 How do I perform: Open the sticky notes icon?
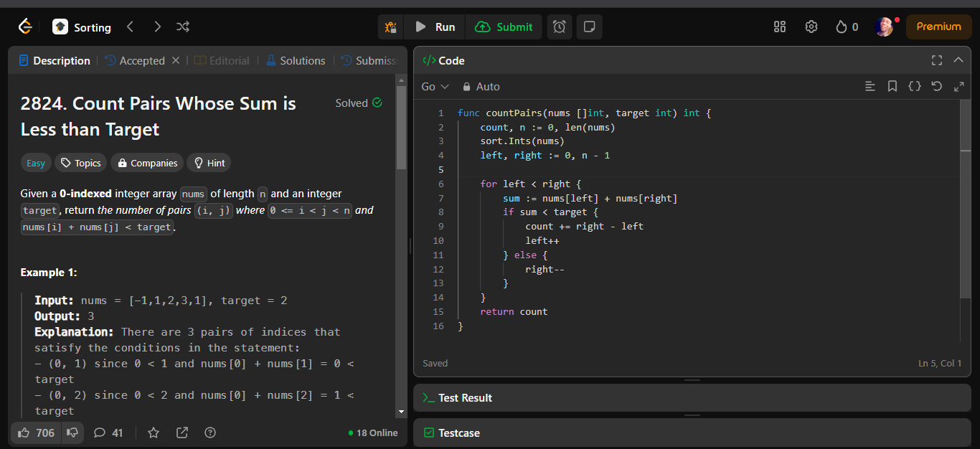589,27
